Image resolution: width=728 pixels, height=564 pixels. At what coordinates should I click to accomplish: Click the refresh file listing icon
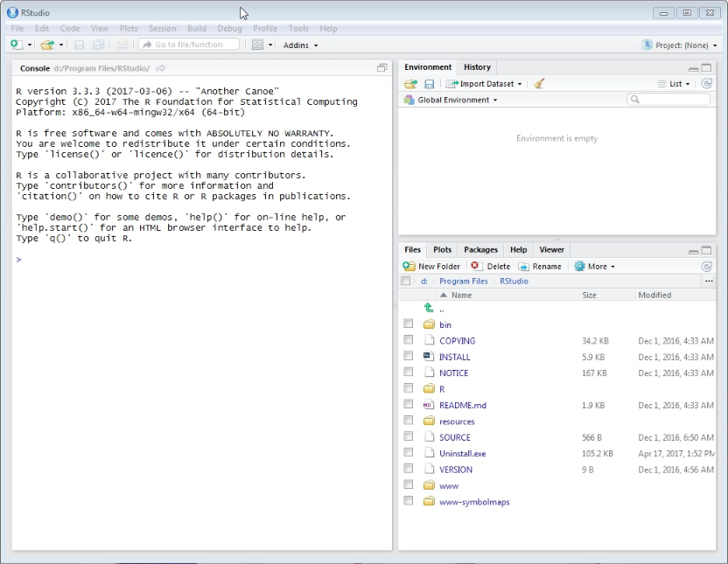(707, 266)
